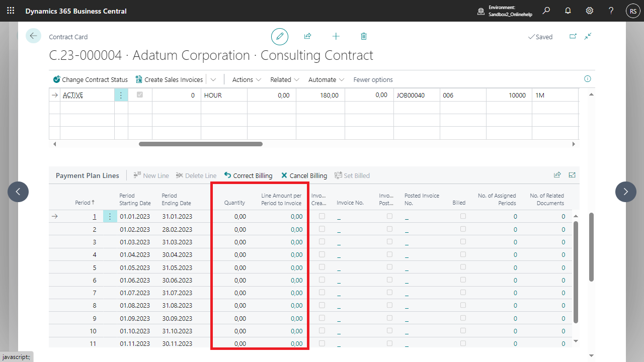Screen dimensions: 644x362
Task: Click ending date 28.02.2023
Action: pos(177,229)
